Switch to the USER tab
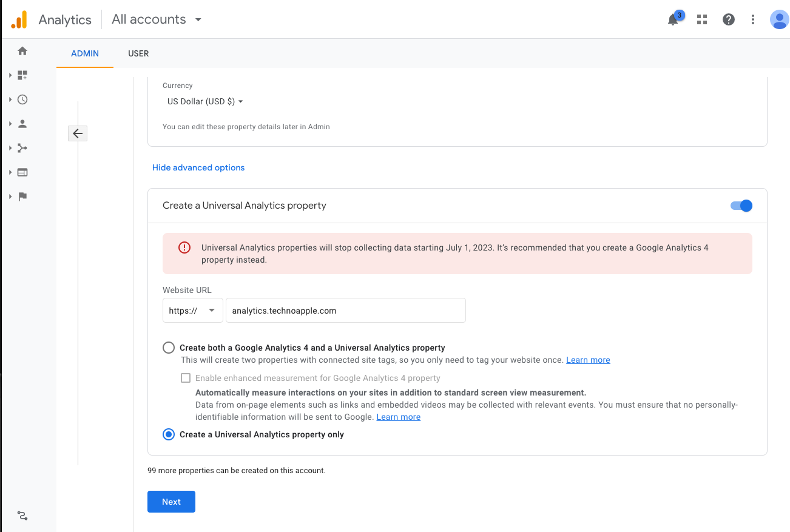Image resolution: width=790 pixels, height=532 pixels. (x=138, y=53)
